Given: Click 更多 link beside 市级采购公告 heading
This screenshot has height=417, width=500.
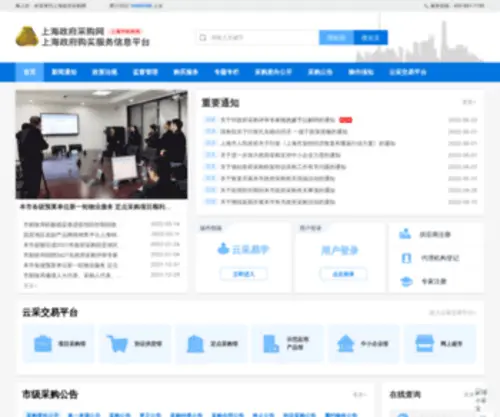Looking at the screenshot, I should pyautogui.click(x=360, y=395).
